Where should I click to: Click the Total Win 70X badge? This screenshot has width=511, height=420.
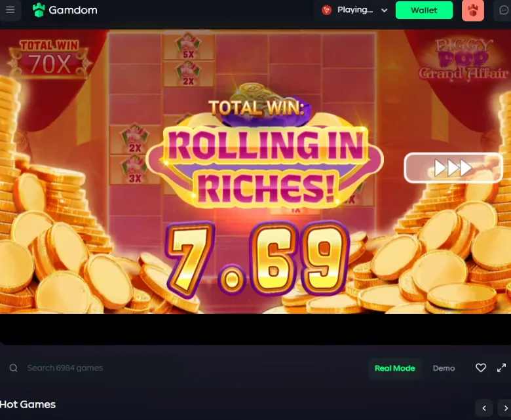click(x=50, y=59)
